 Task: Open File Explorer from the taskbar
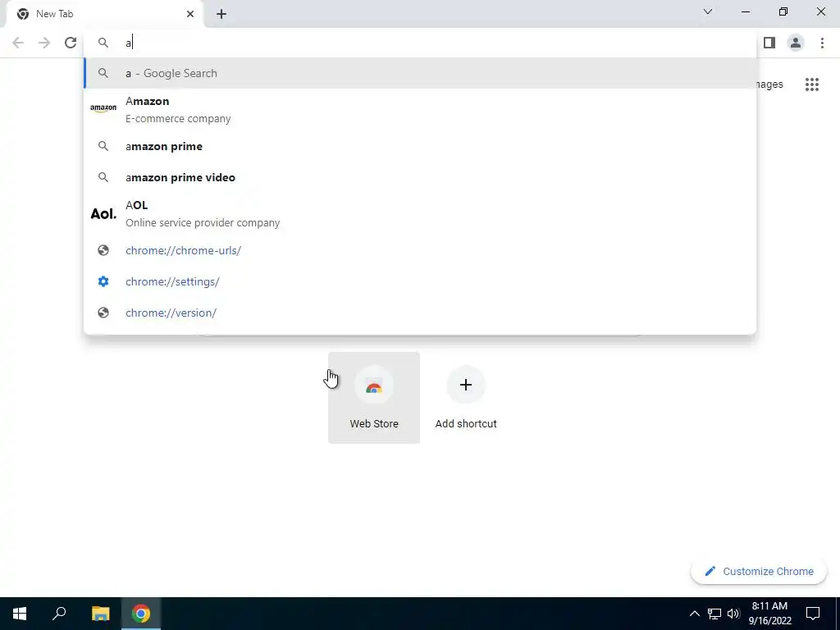pyautogui.click(x=100, y=614)
